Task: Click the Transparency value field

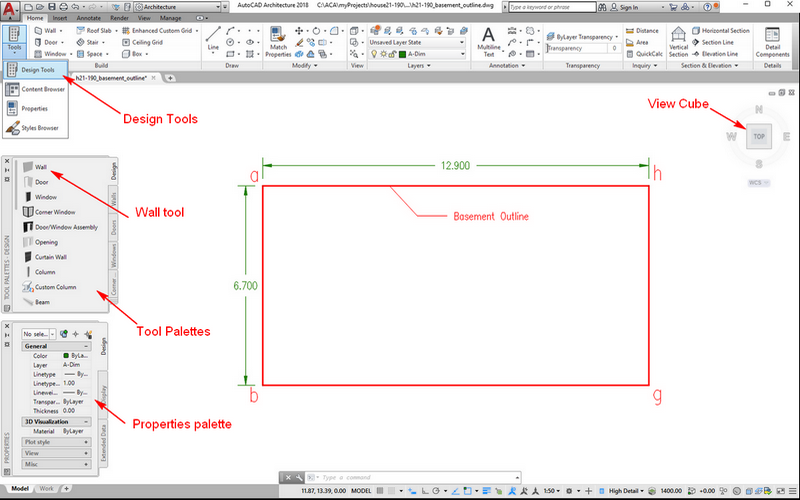Action: pyautogui.click(x=582, y=48)
